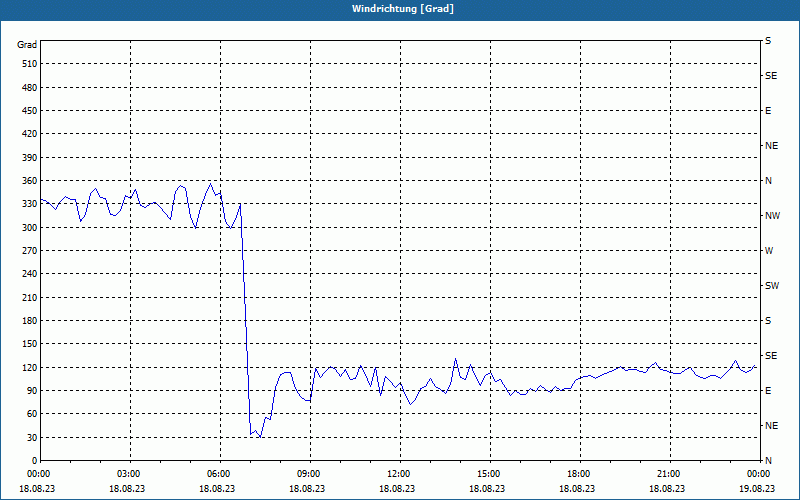
Task: Click the NE compass label at 30 gridline
Action: tap(771, 426)
